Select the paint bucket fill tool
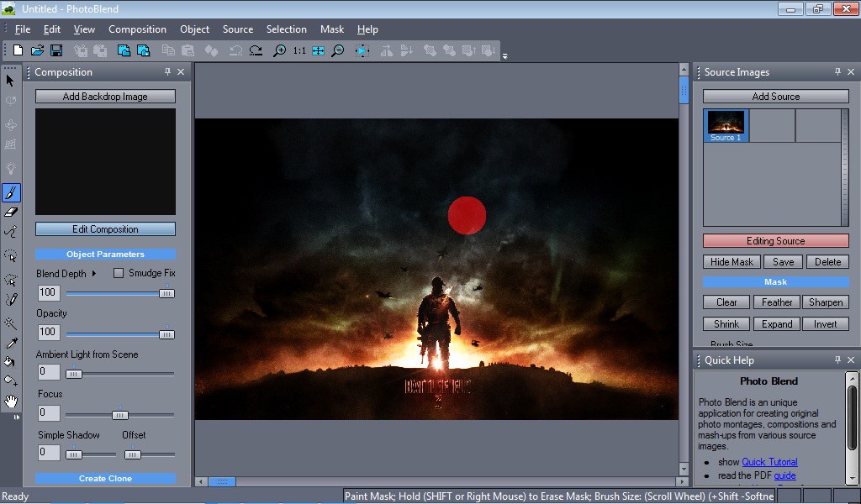Viewport: 861px width, 504px height. [10, 362]
